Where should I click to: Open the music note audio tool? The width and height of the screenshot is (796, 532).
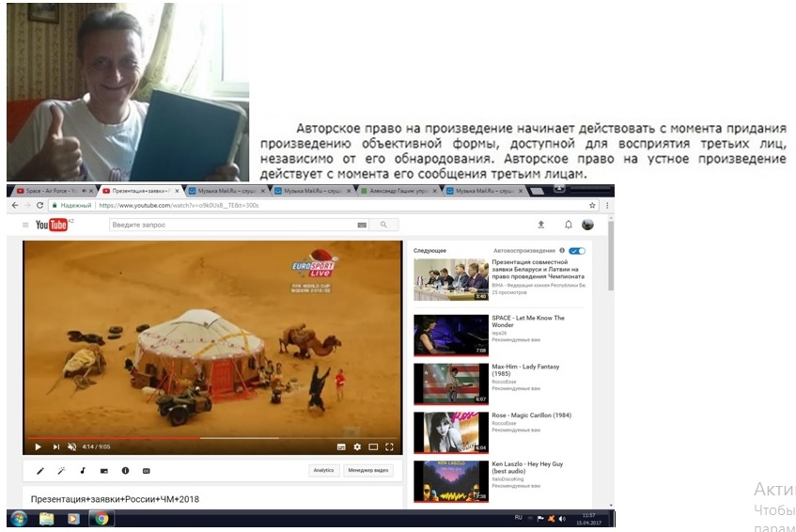pos(83,471)
